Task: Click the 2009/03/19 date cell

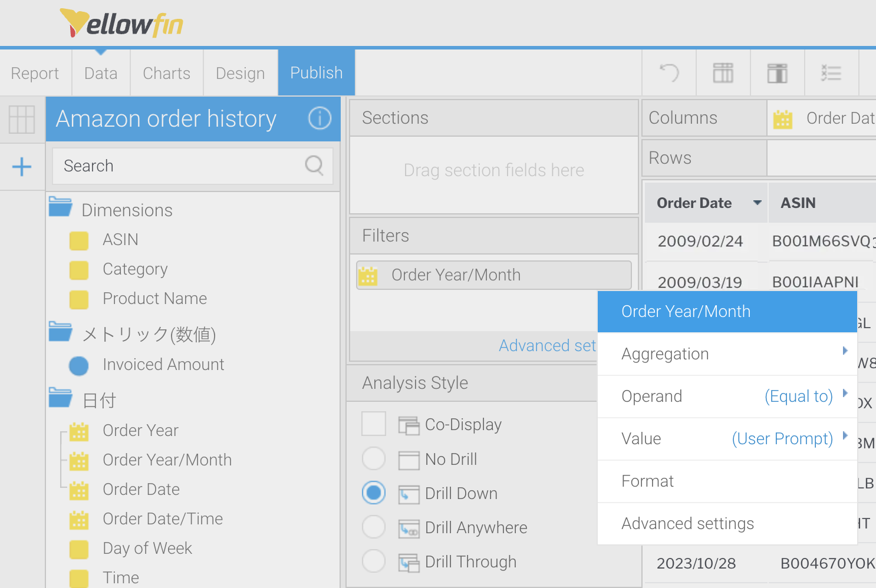Action: point(700,282)
